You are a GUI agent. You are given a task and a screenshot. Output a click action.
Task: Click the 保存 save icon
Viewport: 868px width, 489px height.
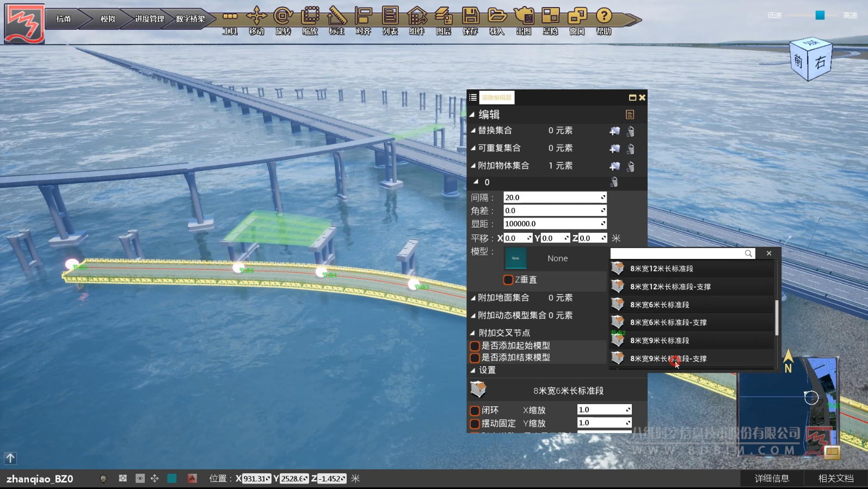[470, 21]
